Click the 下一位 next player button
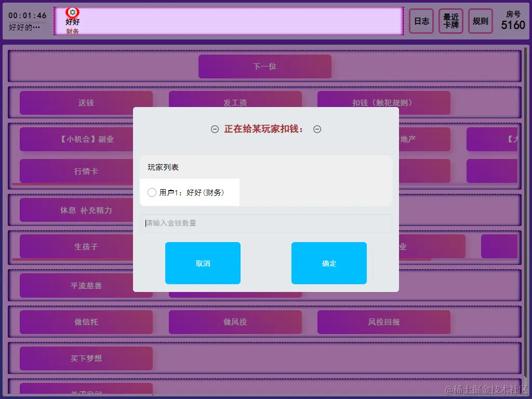The width and height of the screenshot is (532, 399). coord(264,66)
